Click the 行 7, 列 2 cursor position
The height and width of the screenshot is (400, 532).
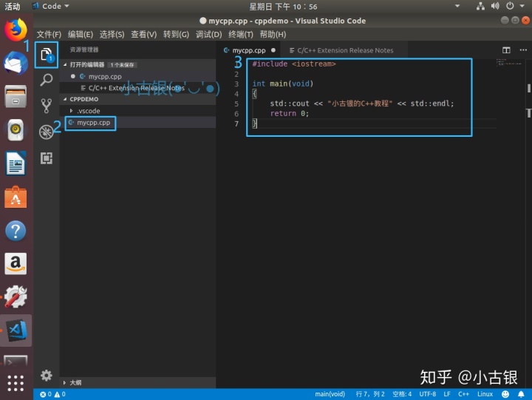[370, 394]
